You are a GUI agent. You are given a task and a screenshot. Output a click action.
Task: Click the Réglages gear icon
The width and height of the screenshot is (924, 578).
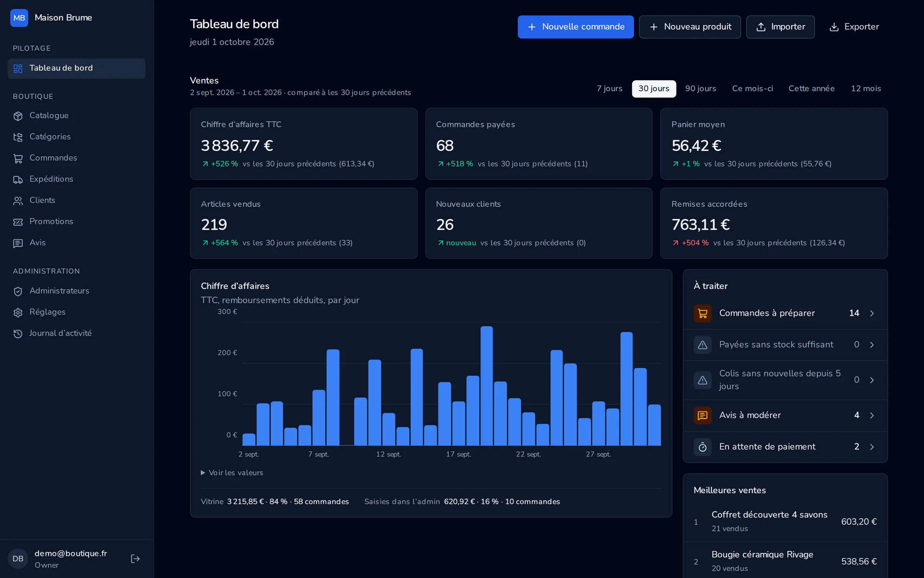click(18, 312)
